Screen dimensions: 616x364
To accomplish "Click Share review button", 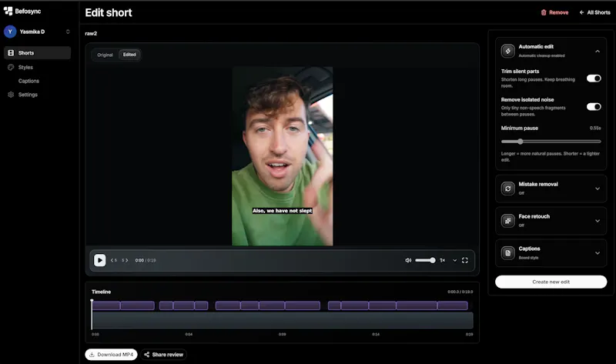I will tap(163, 355).
